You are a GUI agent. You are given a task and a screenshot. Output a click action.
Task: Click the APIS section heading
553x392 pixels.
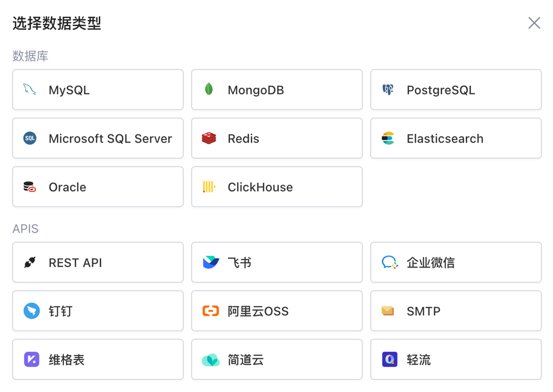tap(25, 229)
